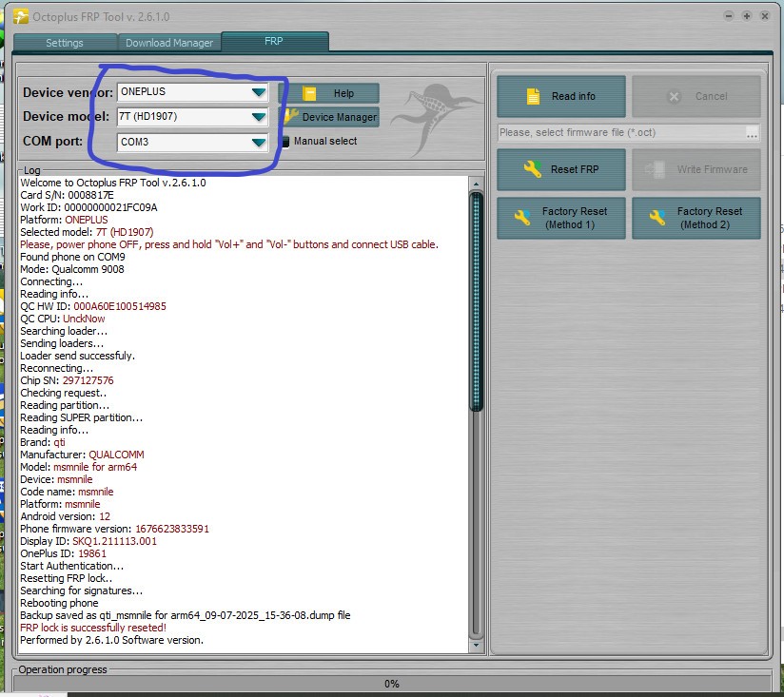
Task: Click log scrollbar down arrow
Action: click(476, 645)
